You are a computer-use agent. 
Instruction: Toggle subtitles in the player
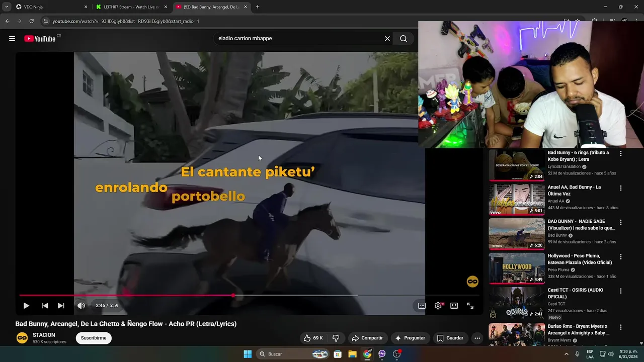point(422,306)
